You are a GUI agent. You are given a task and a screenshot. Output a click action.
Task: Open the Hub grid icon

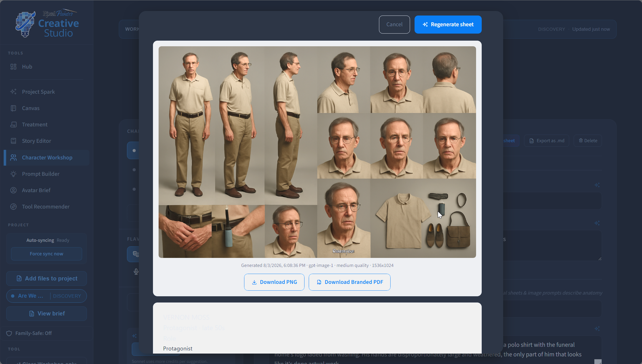pos(13,67)
